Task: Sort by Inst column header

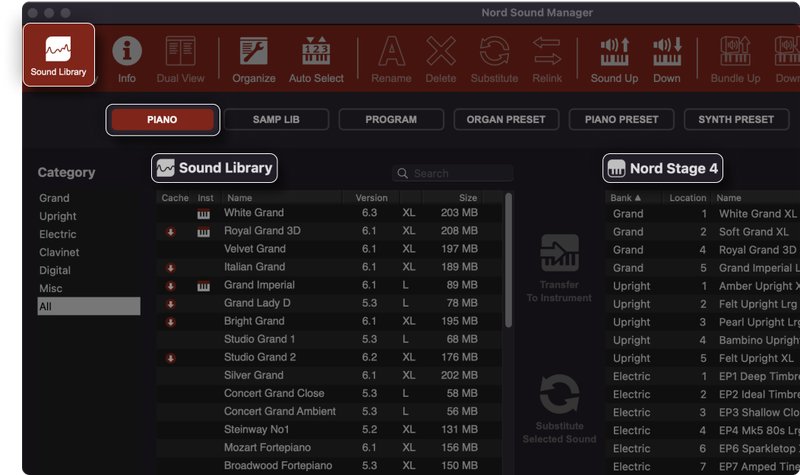Action: point(206,197)
